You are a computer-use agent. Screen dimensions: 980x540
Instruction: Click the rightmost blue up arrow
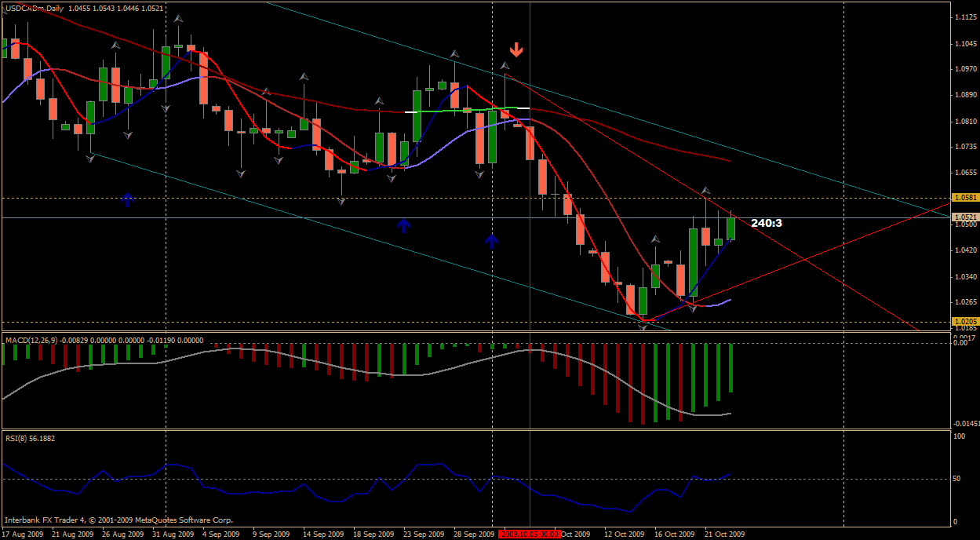pos(491,240)
